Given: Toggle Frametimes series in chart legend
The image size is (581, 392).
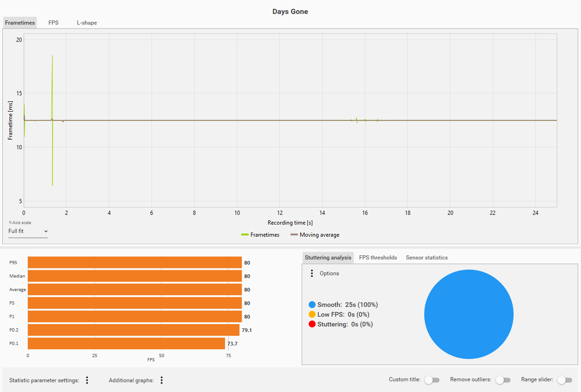Looking at the screenshot, I should pyautogui.click(x=260, y=235).
